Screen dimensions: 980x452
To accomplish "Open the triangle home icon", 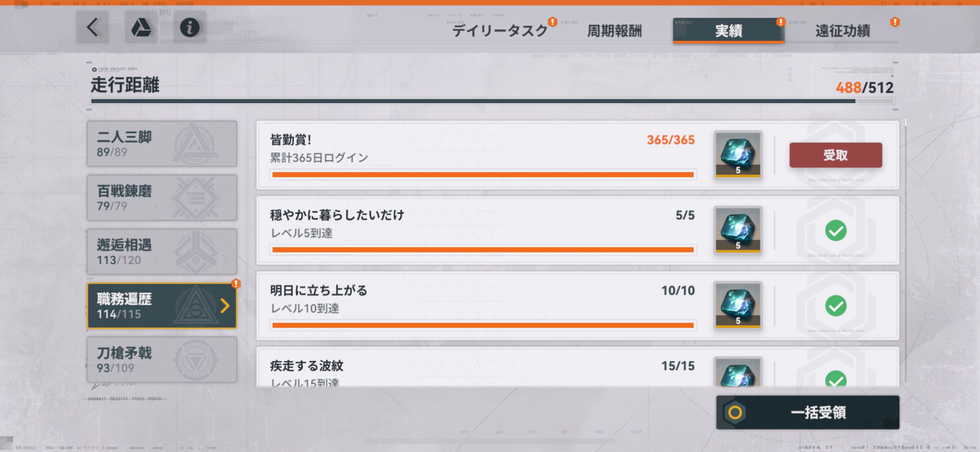I will tap(141, 27).
